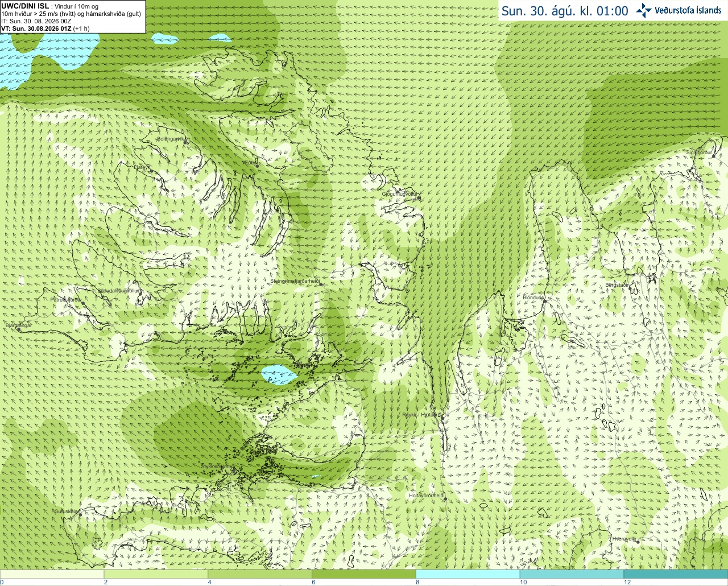Select the 8–10 m/s cyan legend swatch

pos(468,574)
